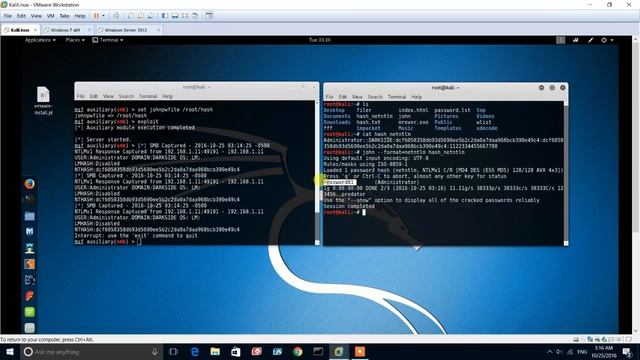This screenshot has width=640, height=360.
Task: Open File Explorer on the Windows taskbar
Action: pyautogui.click(x=215, y=351)
